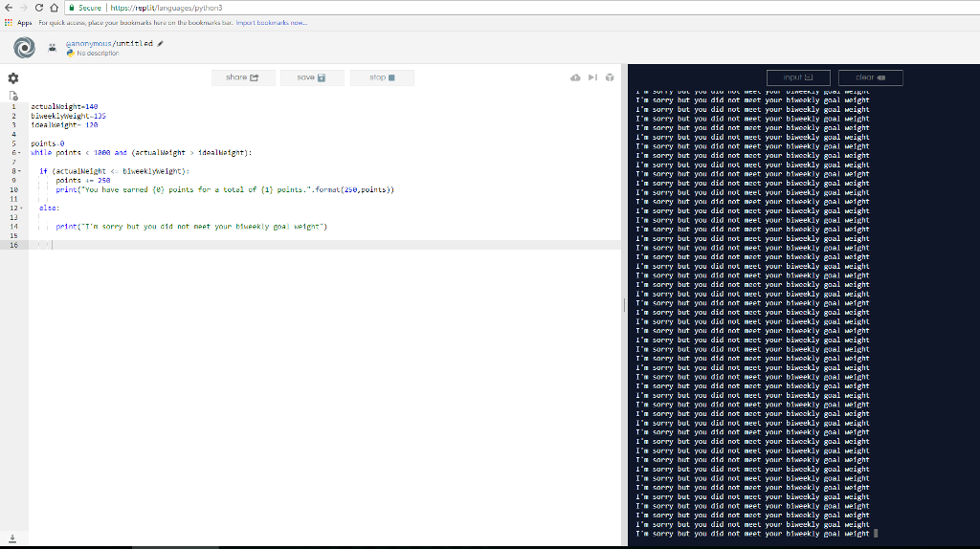Click the Python language icon by description
Screen dimensions: 980x549
coord(70,54)
